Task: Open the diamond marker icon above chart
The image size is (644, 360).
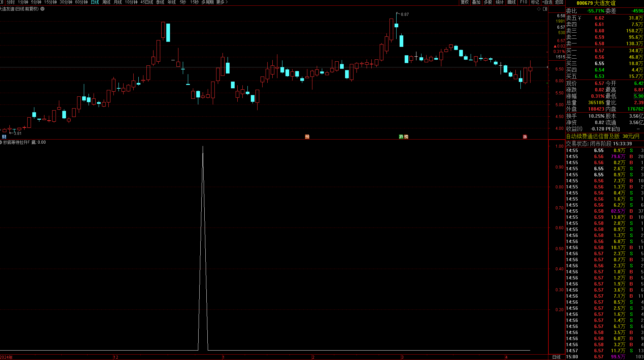Action: [539, 9]
